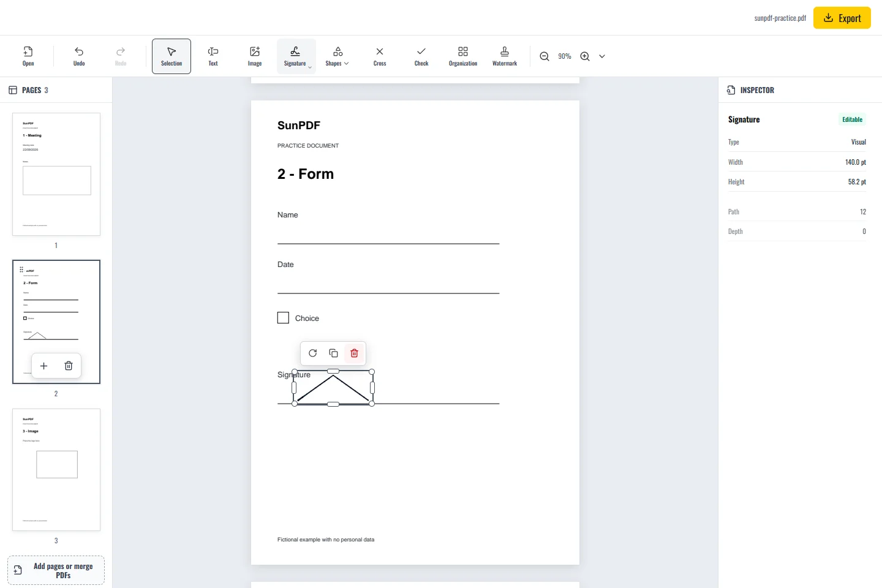The height and width of the screenshot is (588, 882).
Task: Choose the Watermark tool
Action: pos(505,56)
